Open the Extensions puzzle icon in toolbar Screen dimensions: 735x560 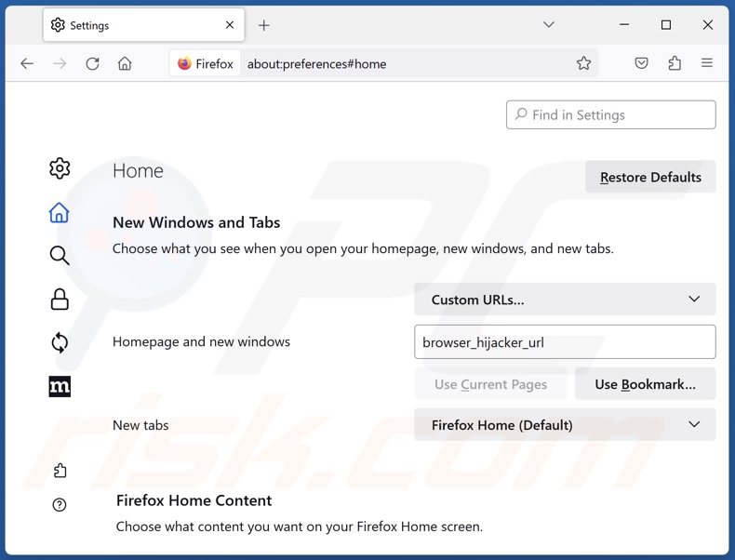(675, 63)
